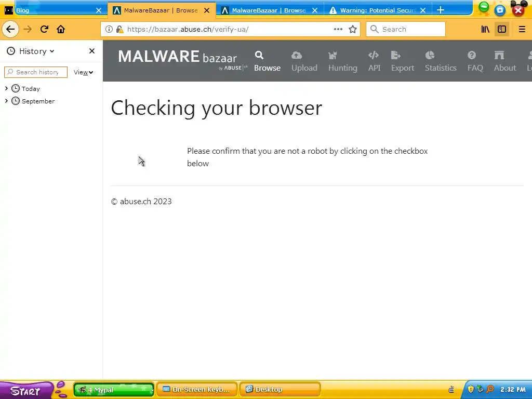Show site information icon in address bar
Viewport: 532px width, 399px height.
tap(109, 29)
